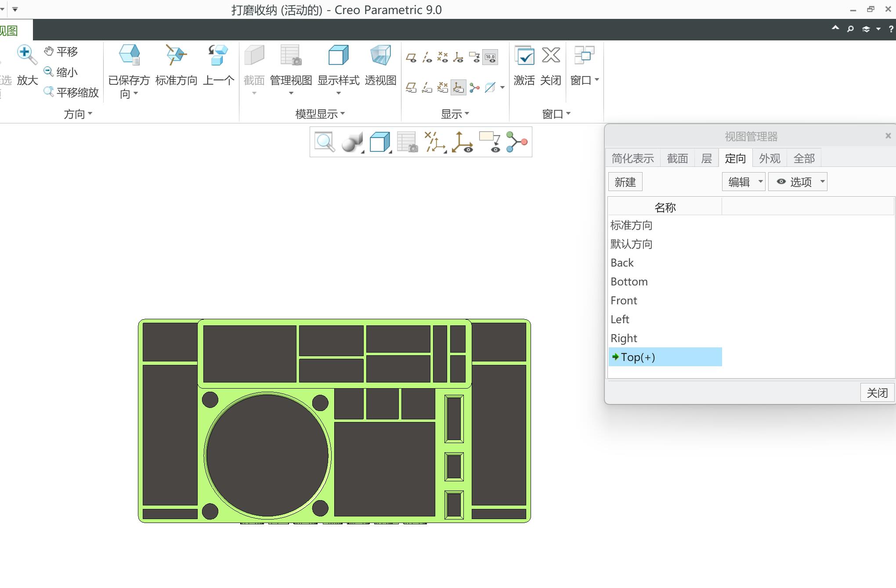Select the Back orientation in list
896x588 pixels.
[x=622, y=263]
